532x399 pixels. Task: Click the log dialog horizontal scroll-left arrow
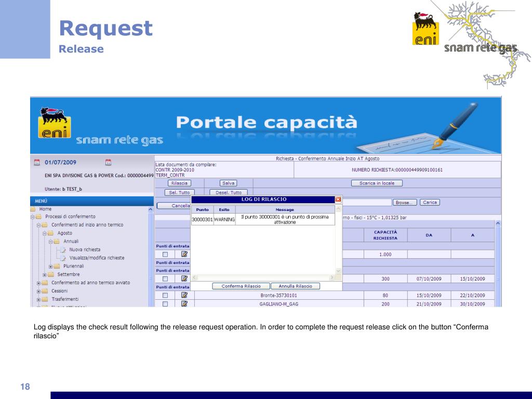click(194, 277)
